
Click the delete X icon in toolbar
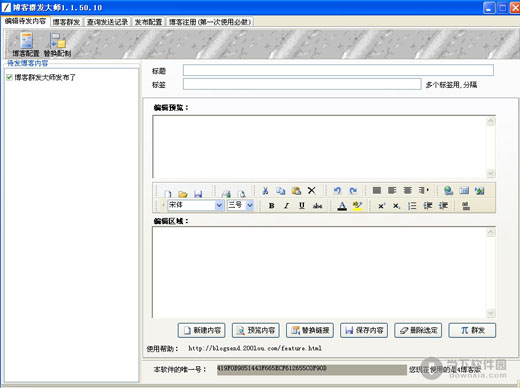point(312,191)
